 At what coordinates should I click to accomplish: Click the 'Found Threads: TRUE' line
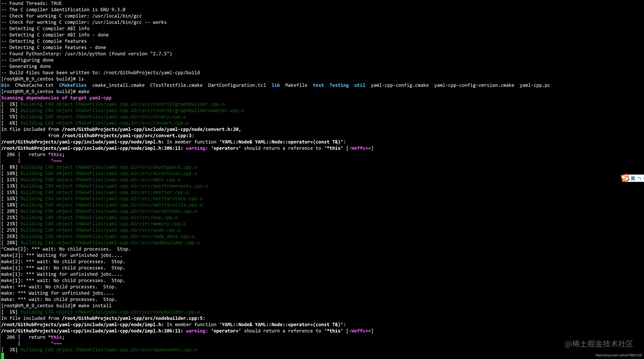click(x=32, y=3)
